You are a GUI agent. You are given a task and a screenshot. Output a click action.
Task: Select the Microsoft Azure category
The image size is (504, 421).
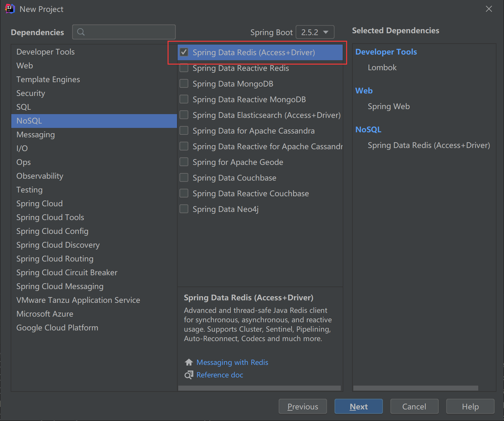click(x=94, y=314)
